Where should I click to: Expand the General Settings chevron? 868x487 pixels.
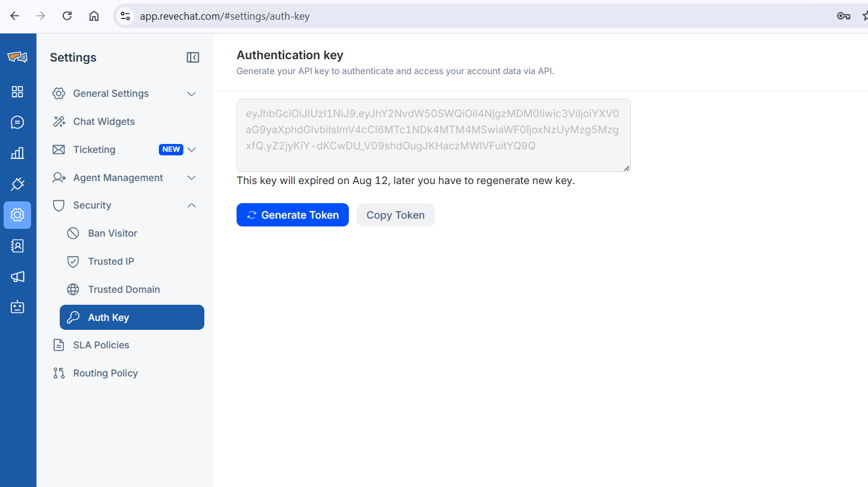192,94
